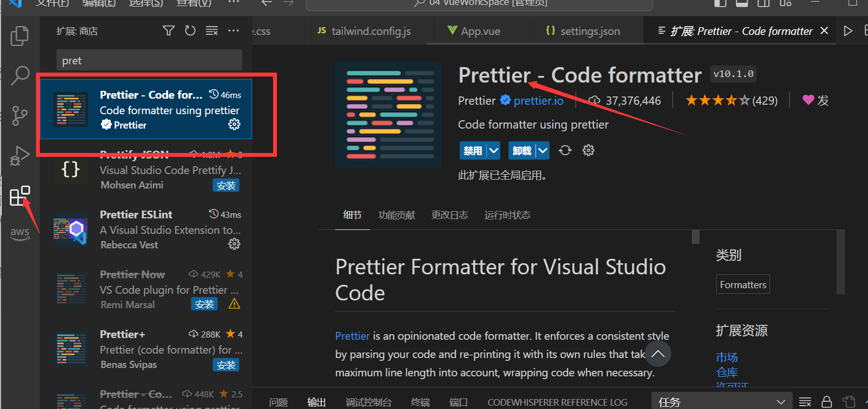Switch to the 功能贡献 tab

point(397,215)
